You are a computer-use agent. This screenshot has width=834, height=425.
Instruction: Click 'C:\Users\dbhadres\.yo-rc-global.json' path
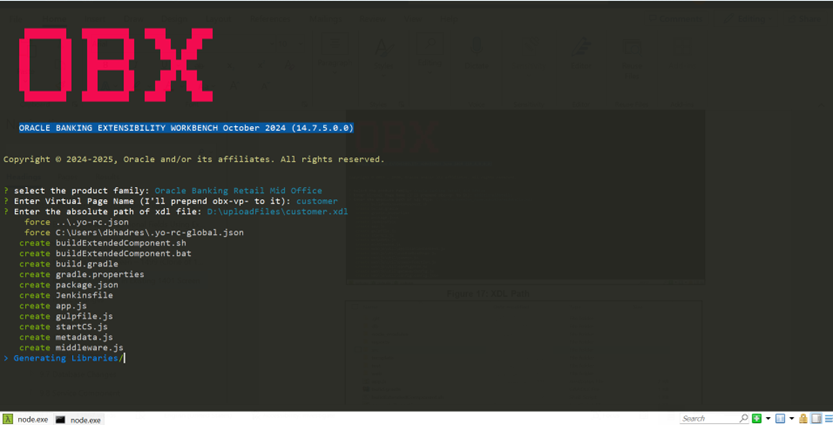(149, 232)
